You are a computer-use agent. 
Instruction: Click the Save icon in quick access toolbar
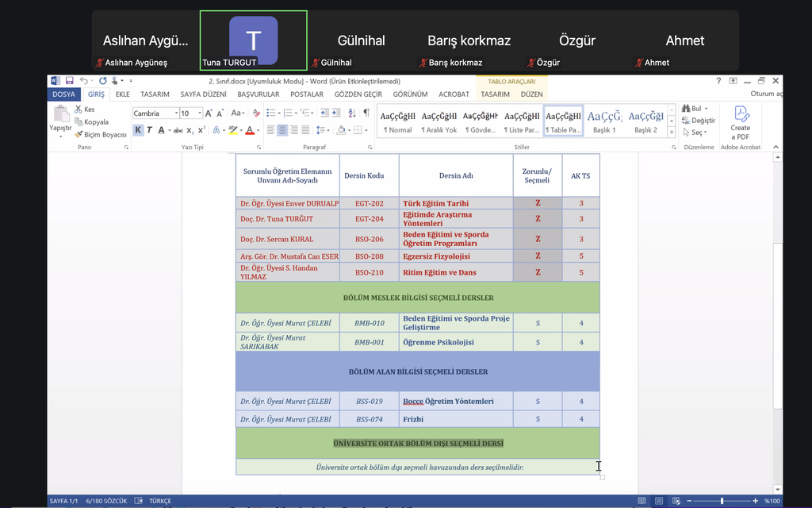(x=70, y=81)
